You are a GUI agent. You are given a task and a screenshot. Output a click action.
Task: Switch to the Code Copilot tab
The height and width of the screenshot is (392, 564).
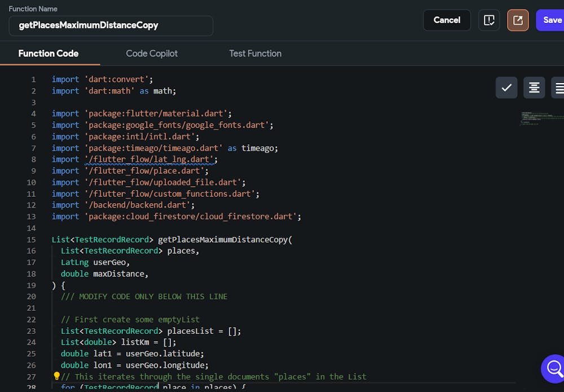tap(152, 54)
